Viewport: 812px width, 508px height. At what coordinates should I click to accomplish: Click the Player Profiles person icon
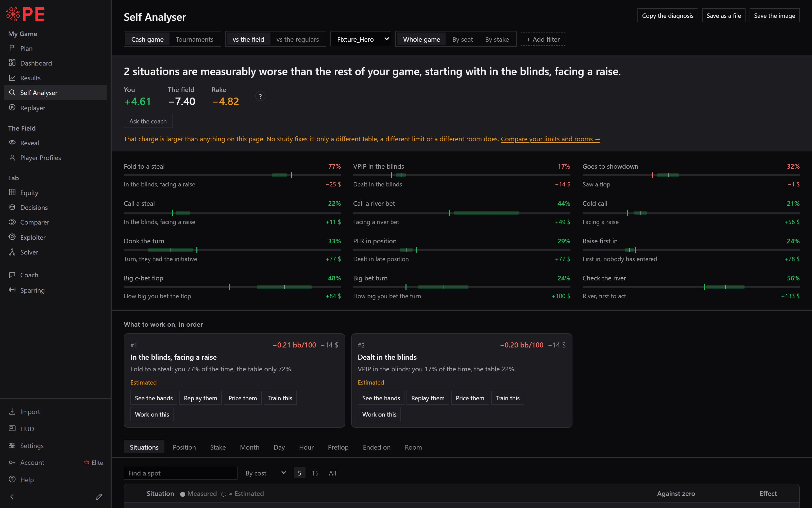12,157
